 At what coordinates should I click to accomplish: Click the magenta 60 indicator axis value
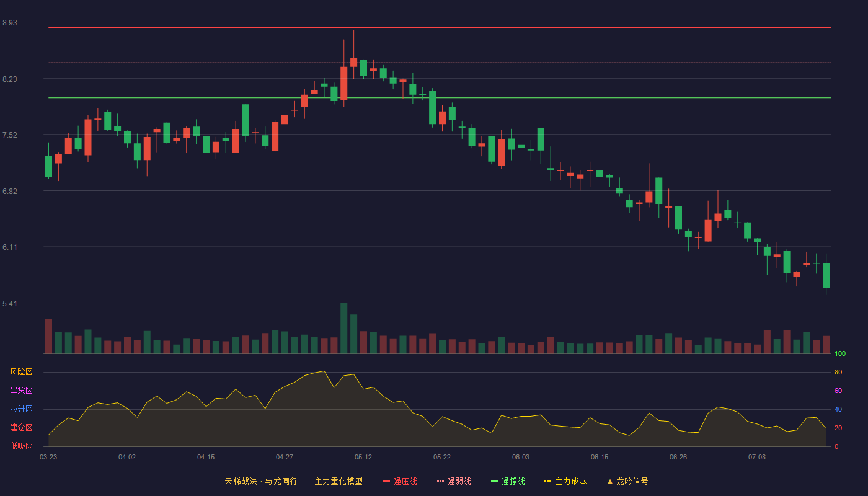838,391
